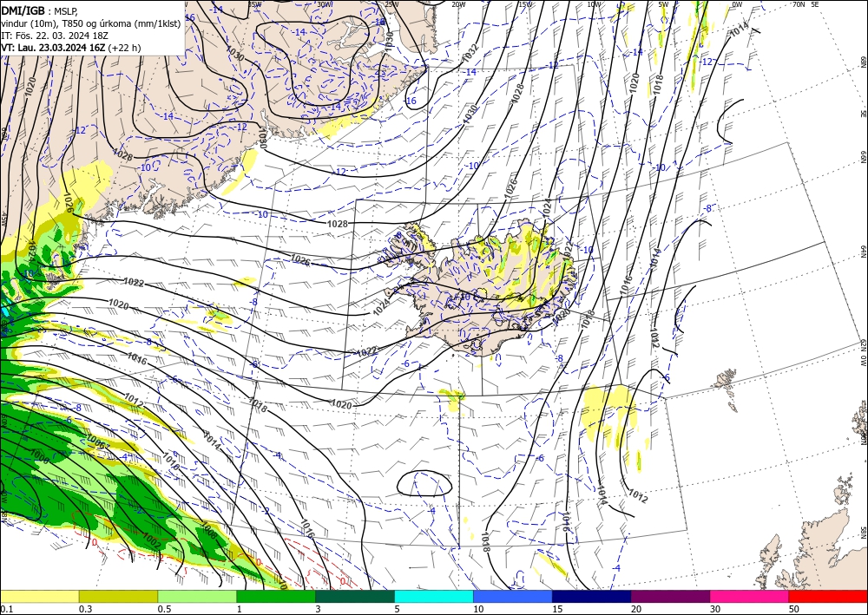Click the 'DMI/IGB : MSLP,' title text

(x=39, y=11)
